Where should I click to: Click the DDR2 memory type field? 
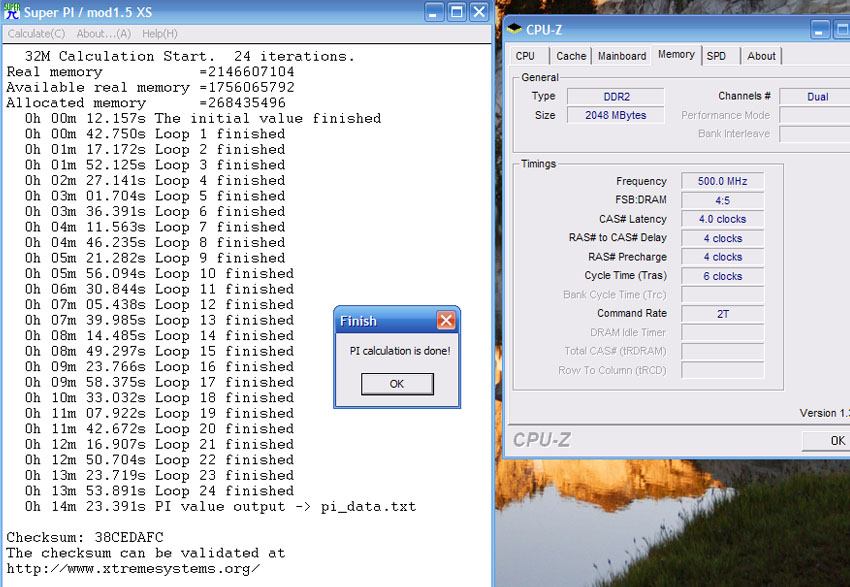pos(616,96)
